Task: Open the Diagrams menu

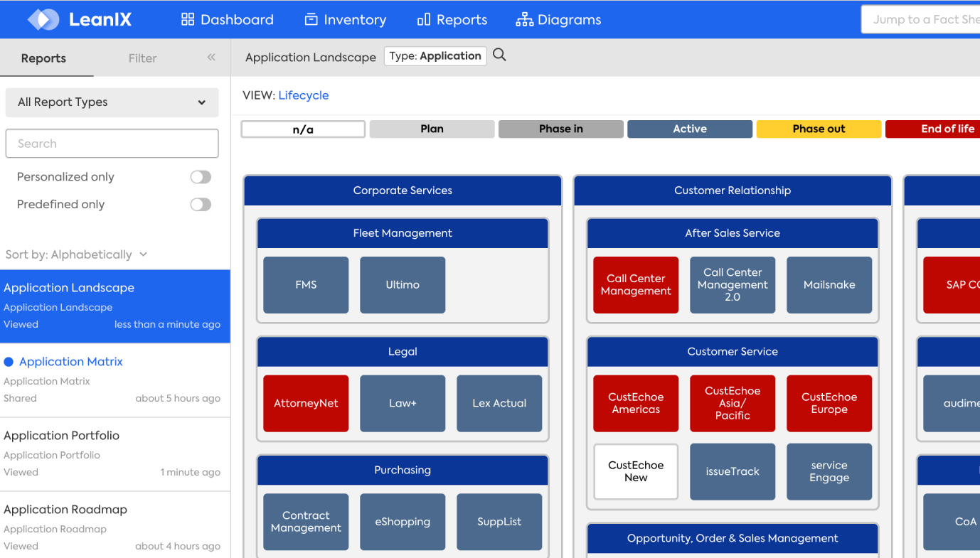Action: click(559, 20)
